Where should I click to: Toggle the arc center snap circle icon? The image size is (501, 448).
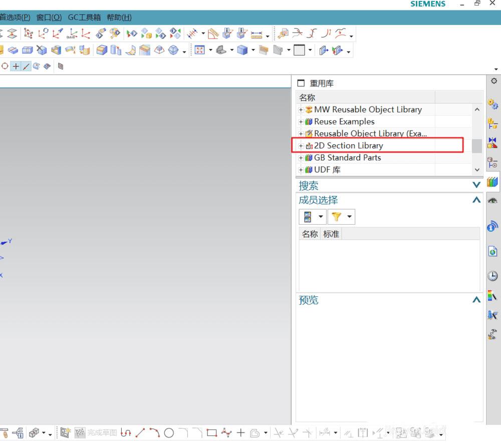(x=5, y=67)
